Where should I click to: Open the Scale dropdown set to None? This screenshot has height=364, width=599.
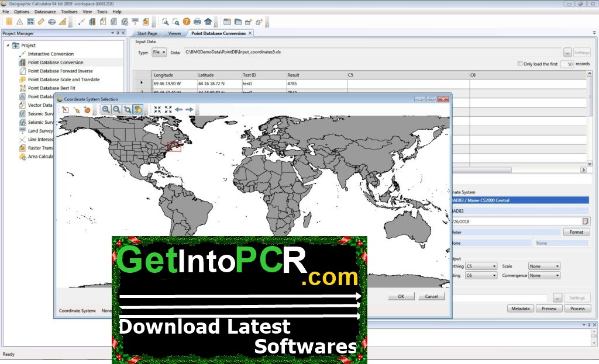543,266
